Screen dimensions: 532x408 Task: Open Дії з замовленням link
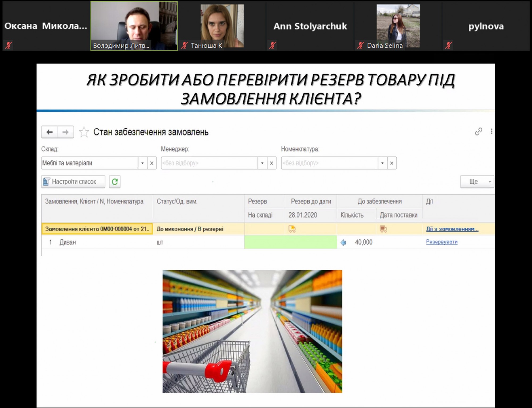pyautogui.click(x=452, y=229)
